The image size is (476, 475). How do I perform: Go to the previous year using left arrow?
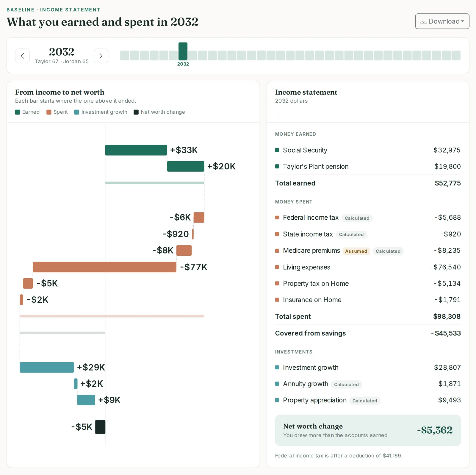22,56
